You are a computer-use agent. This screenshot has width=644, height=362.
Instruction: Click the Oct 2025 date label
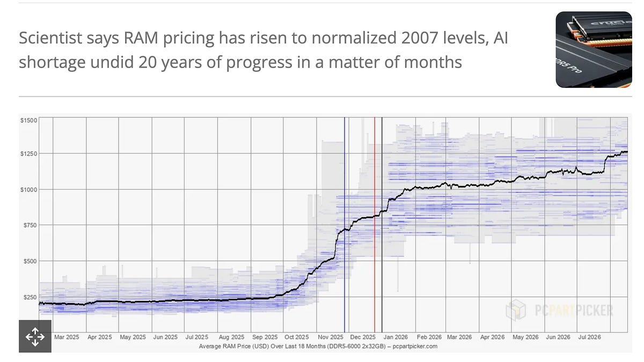(296, 337)
